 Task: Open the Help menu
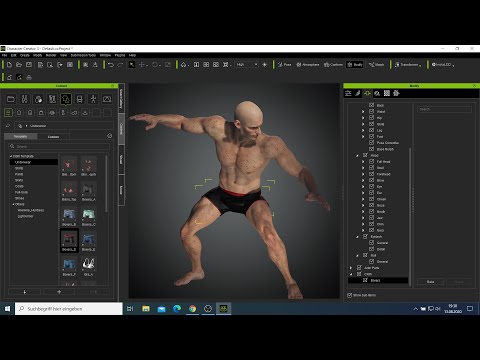(132, 55)
